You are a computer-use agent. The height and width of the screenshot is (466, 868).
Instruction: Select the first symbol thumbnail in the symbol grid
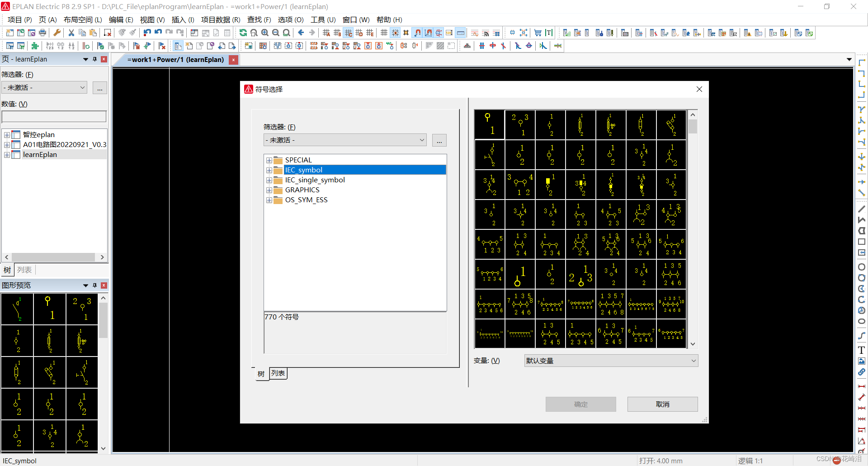pos(490,124)
